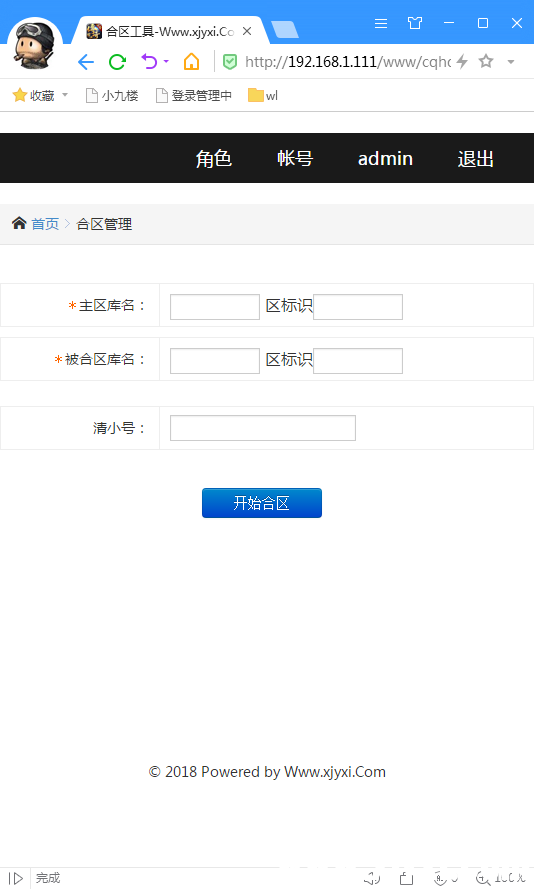Expand address bar dropdown arrow
The image size is (534, 889).
click(x=511, y=62)
